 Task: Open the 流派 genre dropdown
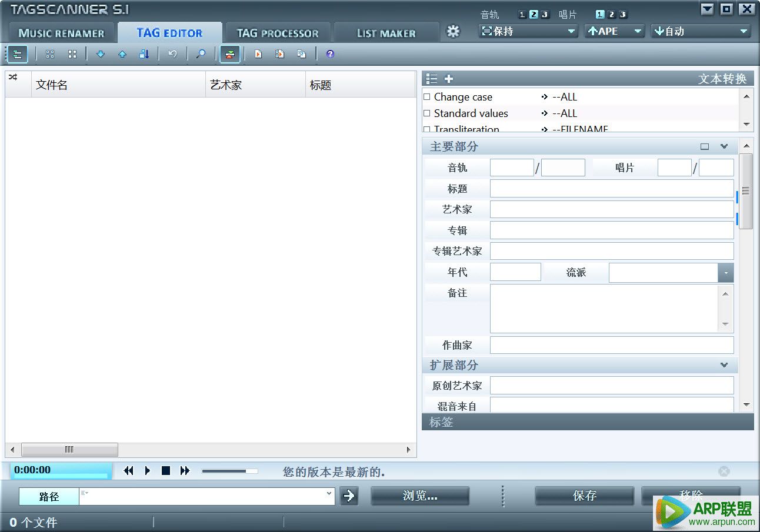[x=725, y=272]
